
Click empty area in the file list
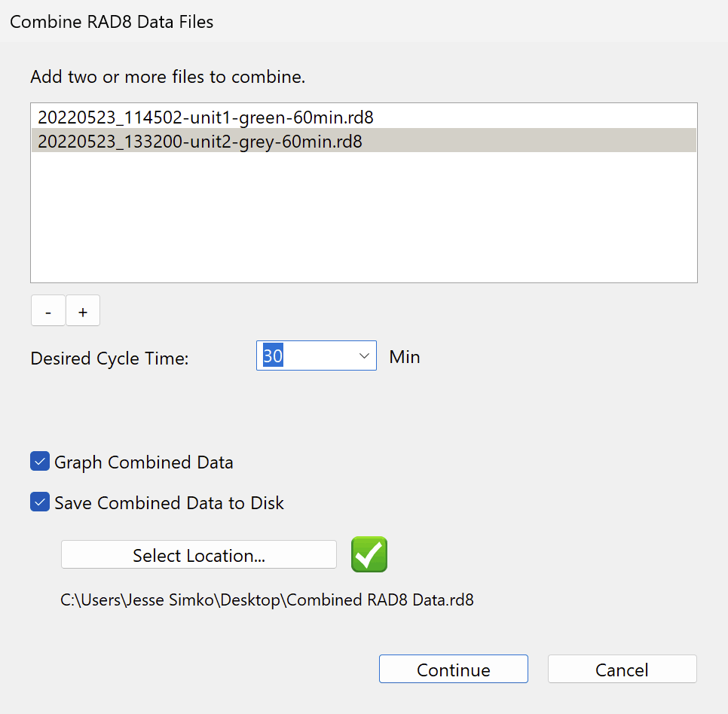363,218
